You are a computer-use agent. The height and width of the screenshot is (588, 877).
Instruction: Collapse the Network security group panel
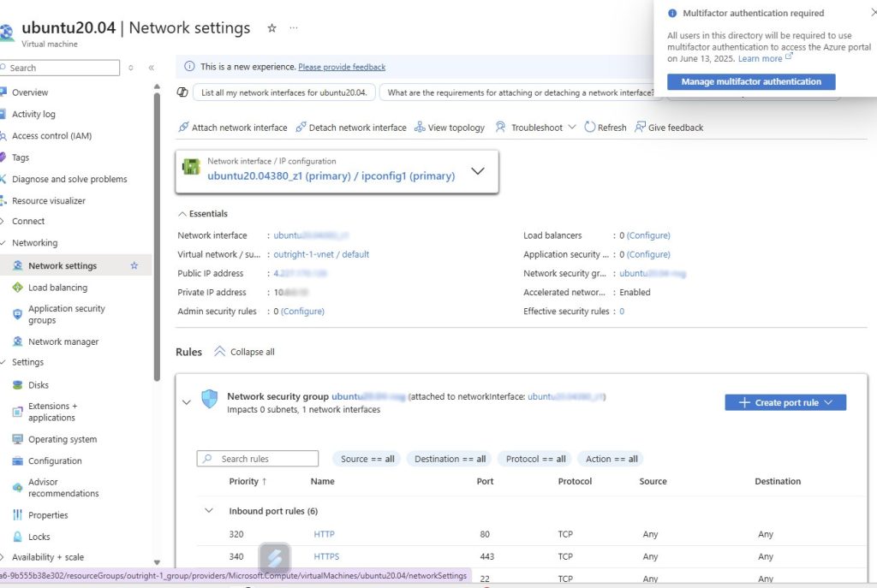pyautogui.click(x=187, y=402)
